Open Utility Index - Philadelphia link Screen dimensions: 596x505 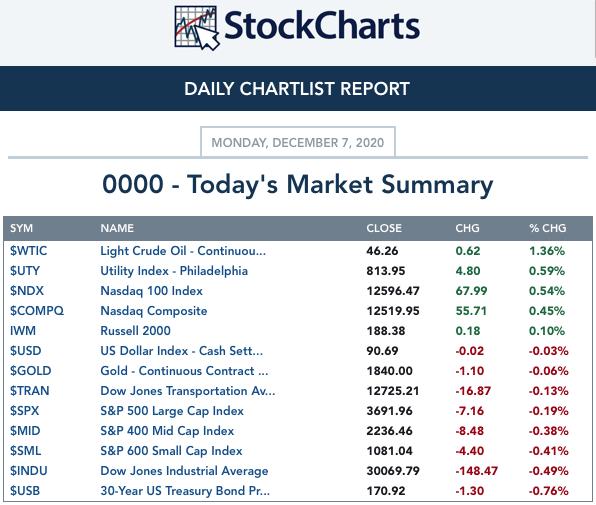pyautogui.click(x=174, y=271)
